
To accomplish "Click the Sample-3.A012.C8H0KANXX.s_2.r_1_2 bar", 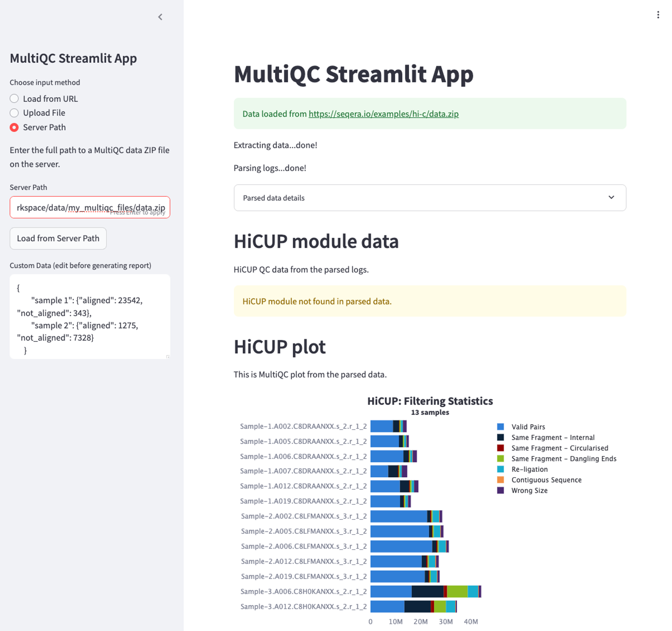I will point(414,607).
